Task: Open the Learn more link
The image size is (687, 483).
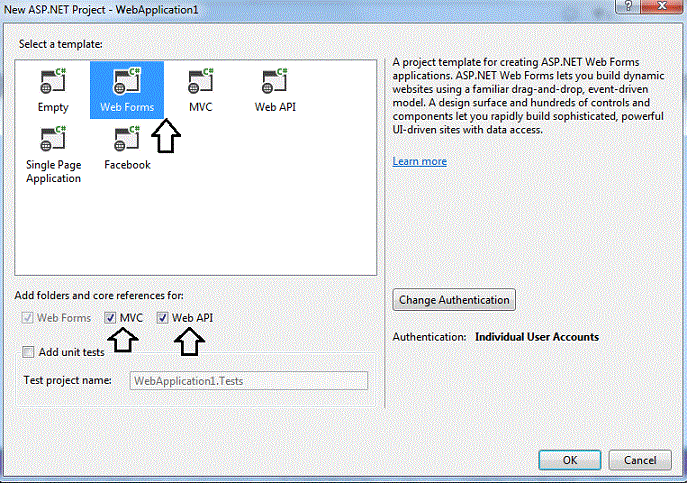Action: click(420, 161)
